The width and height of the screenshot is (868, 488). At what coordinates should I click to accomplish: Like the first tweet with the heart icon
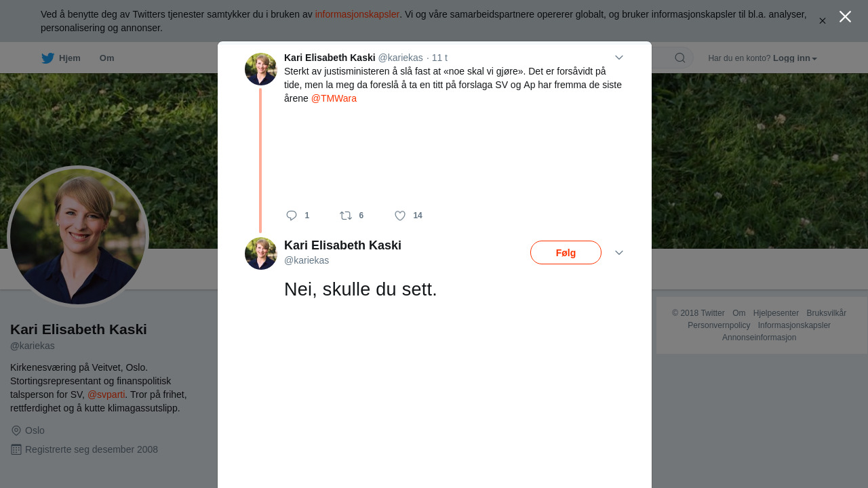point(400,216)
